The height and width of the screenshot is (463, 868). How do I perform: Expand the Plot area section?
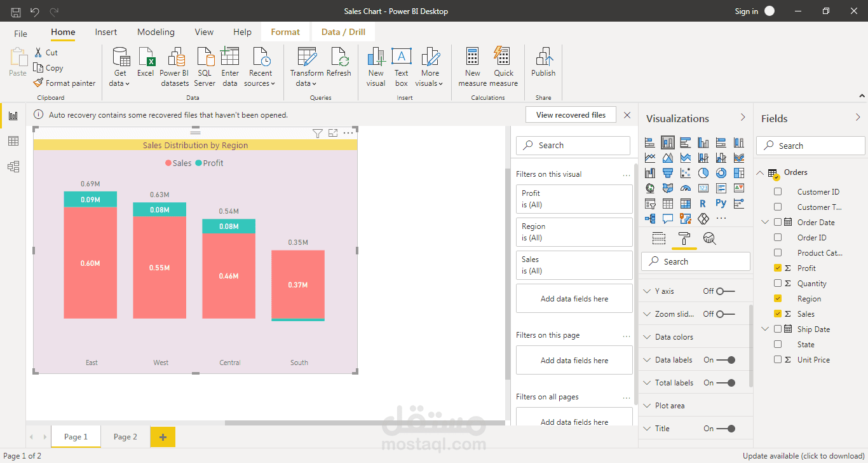(x=647, y=406)
